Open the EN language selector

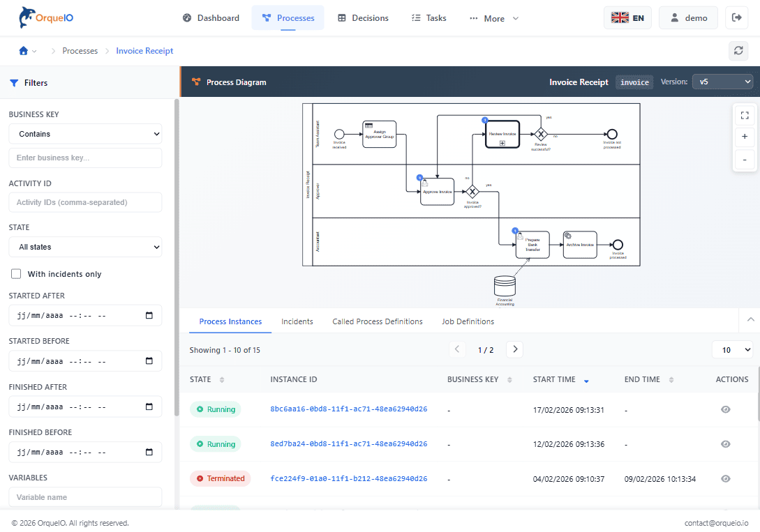coord(627,18)
